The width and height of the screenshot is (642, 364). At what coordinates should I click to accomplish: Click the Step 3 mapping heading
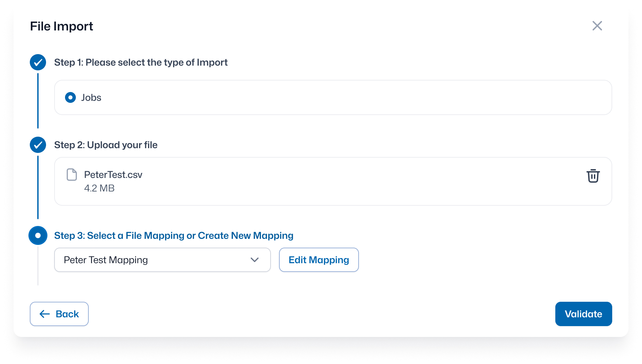click(173, 235)
